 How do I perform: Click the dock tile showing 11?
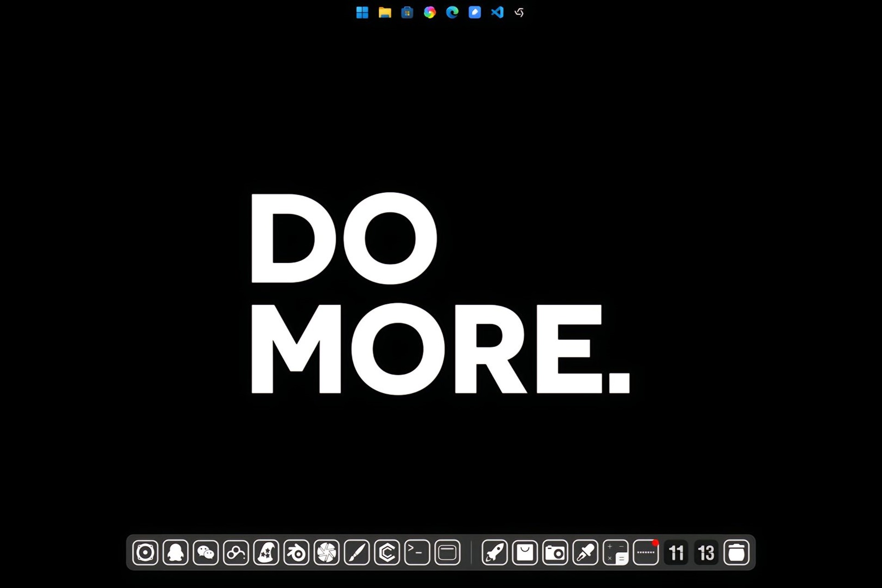tap(676, 552)
